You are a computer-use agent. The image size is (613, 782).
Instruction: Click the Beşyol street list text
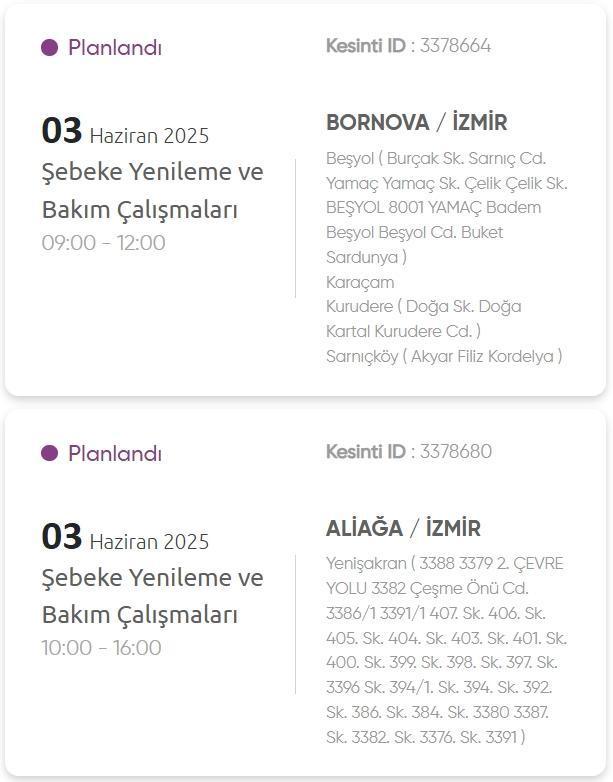(447, 207)
